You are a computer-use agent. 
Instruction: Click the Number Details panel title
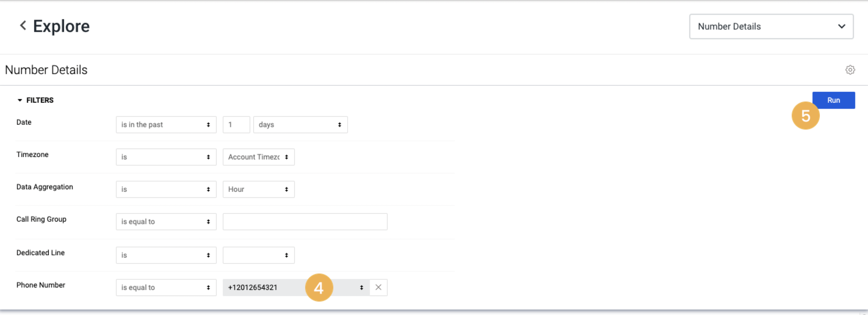46,70
